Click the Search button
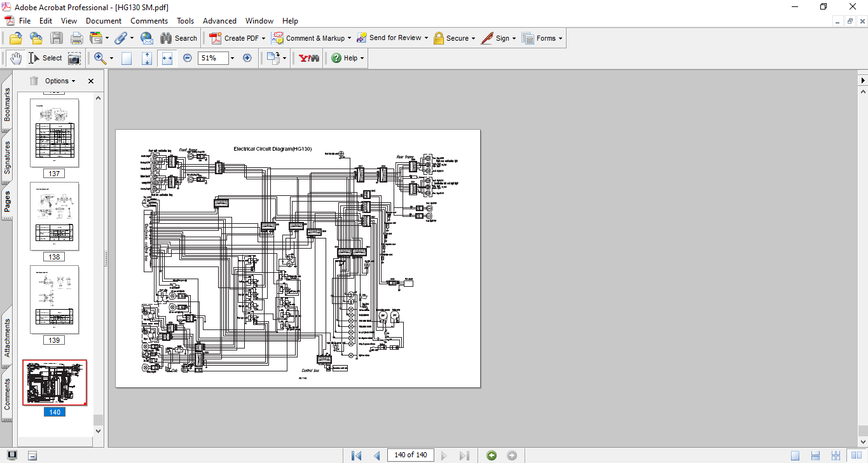Viewport: 868px width, 463px height. pos(178,38)
